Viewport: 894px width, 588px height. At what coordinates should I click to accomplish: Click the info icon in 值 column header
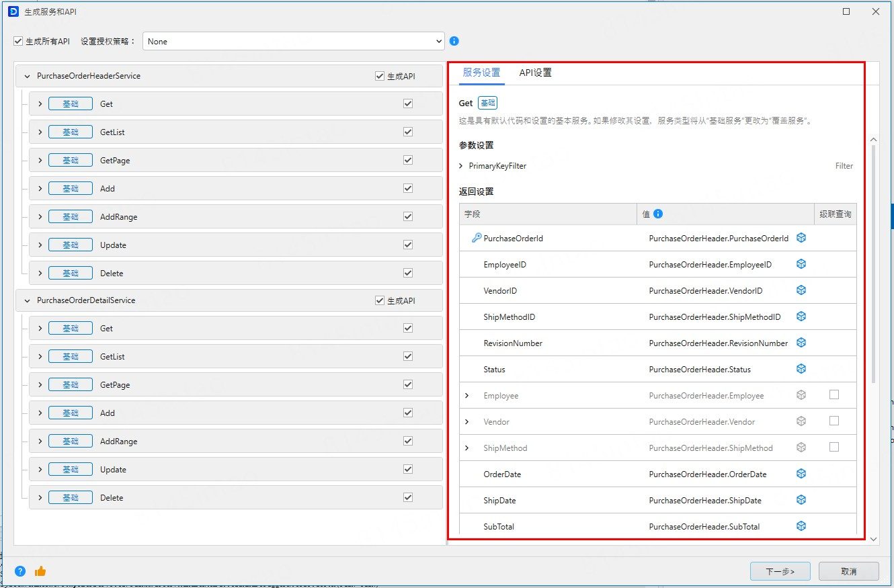point(658,214)
